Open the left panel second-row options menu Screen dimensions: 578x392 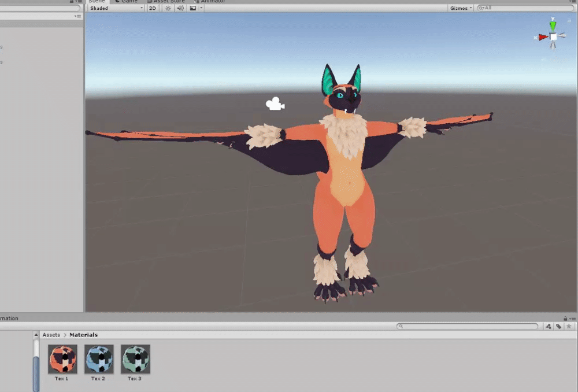pos(78,16)
